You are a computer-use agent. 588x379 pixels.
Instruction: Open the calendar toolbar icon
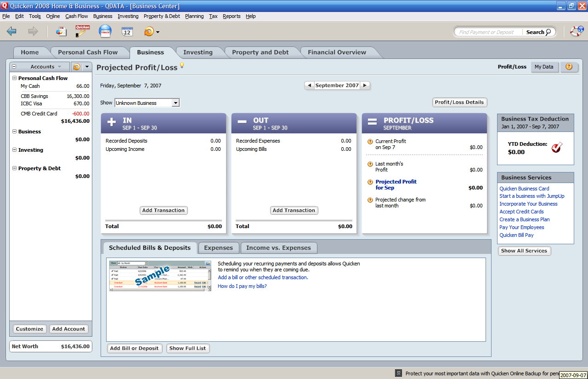(x=127, y=31)
